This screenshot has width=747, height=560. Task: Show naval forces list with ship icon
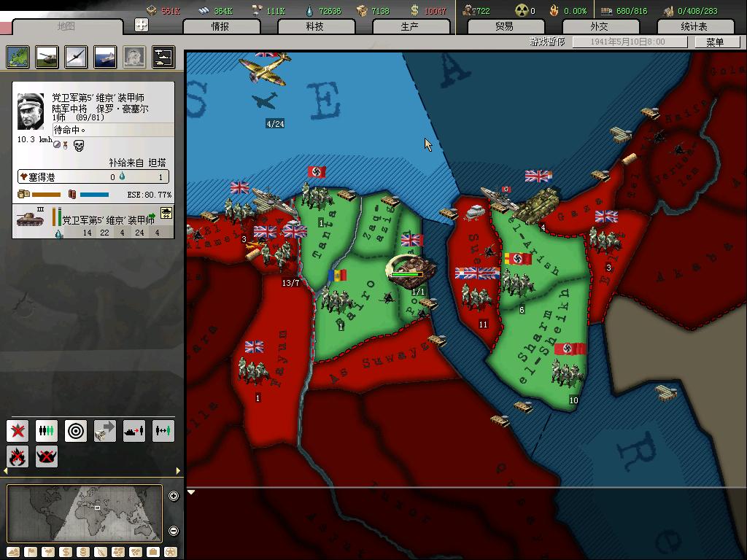pyautogui.click(x=105, y=57)
